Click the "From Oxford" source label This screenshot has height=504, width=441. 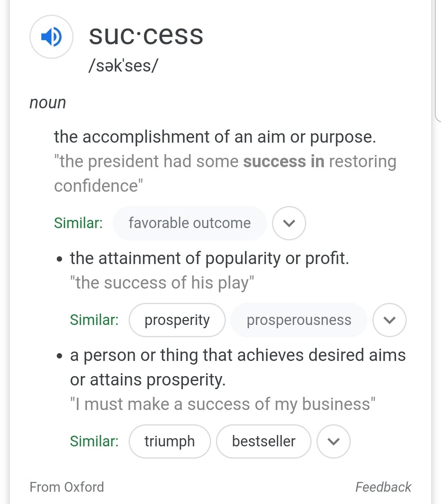[67, 487]
